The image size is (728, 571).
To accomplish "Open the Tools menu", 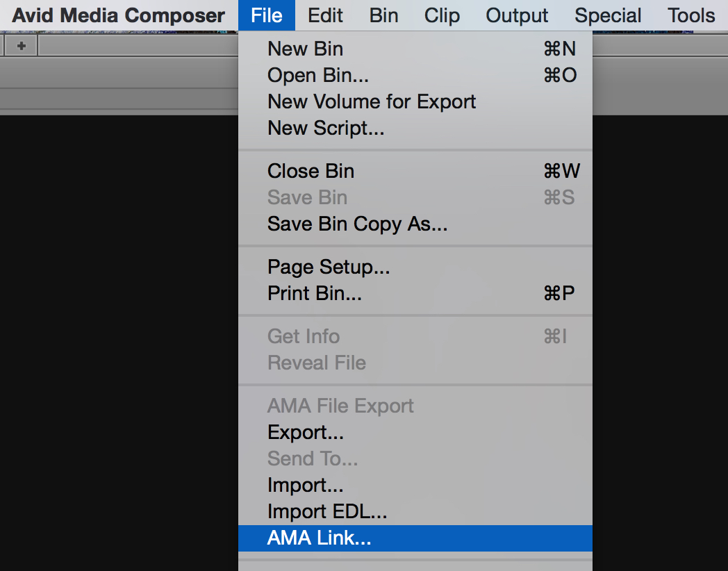I will click(691, 15).
